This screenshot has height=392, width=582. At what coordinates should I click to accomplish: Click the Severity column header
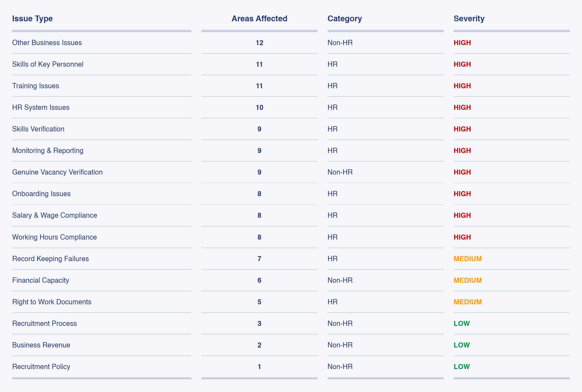pyautogui.click(x=469, y=19)
